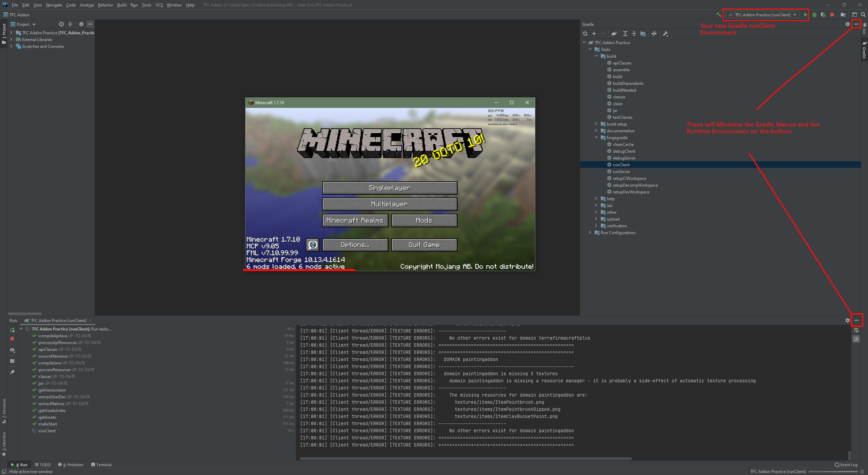Click Restore Layout icon in Run panel
Screen dimensions: 868x475
[x=12, y=361]
